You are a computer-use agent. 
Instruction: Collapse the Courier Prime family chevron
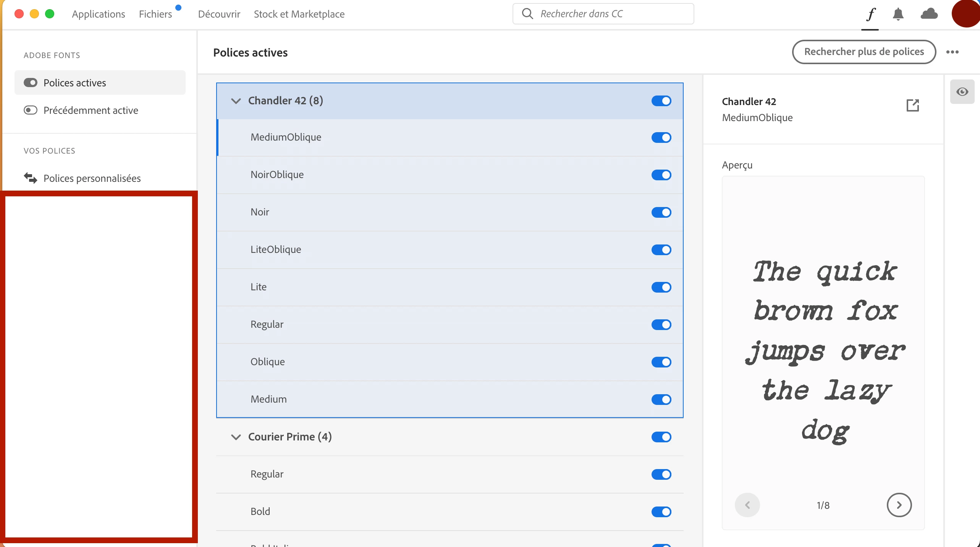[x=236, y=437]
